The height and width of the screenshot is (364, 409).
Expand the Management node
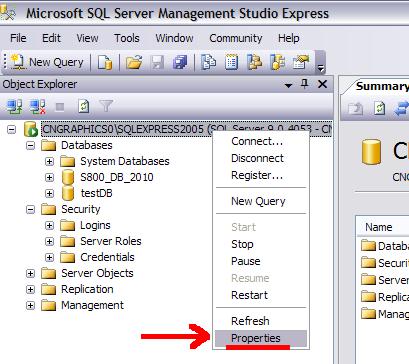click(30, 305)
